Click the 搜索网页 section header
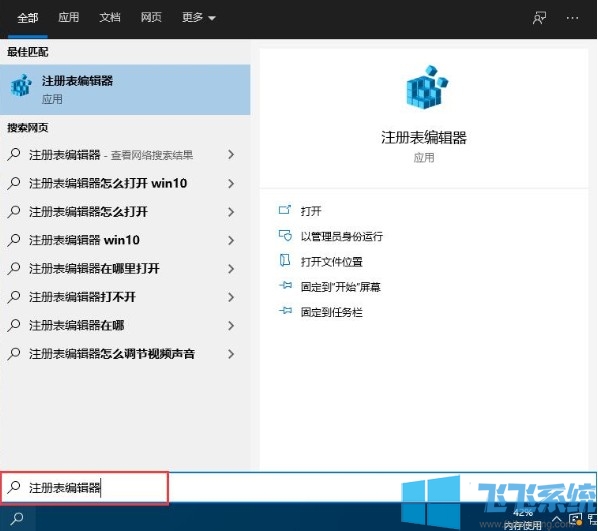Viewport: 598px width, 531px height. pyautogui.click(x=27, y=128)
